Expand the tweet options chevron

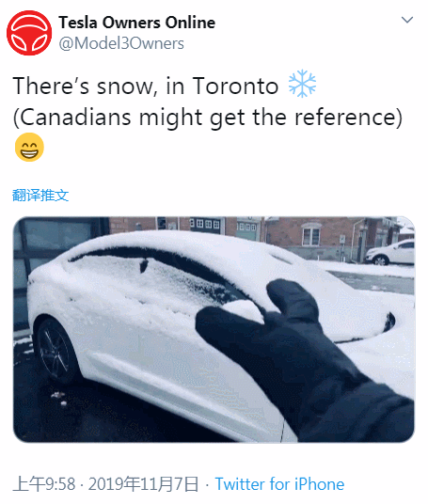click(407, 20)
